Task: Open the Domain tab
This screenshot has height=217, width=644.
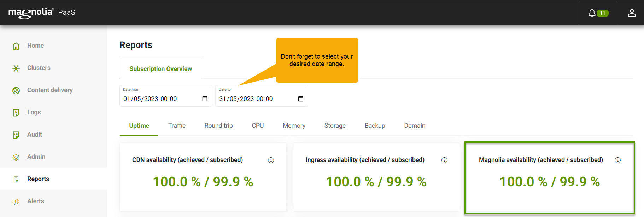Action: tap(415, 126)
